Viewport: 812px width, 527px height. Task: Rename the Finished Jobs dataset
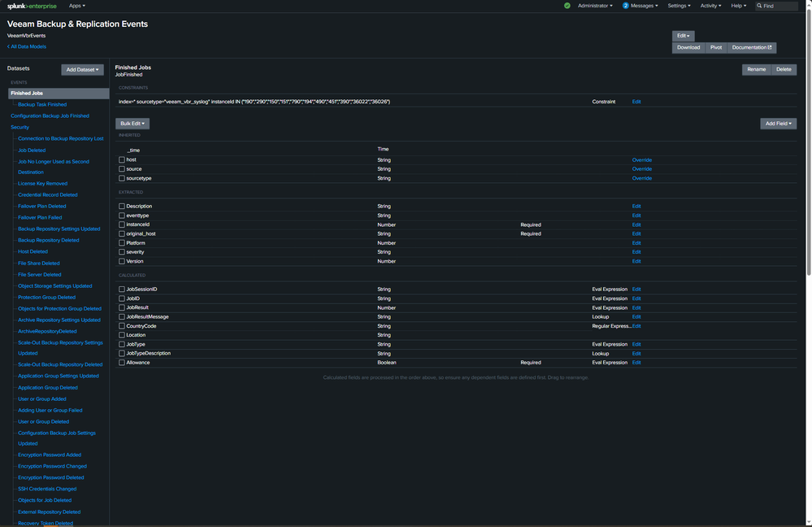click(x=756, y=69)
